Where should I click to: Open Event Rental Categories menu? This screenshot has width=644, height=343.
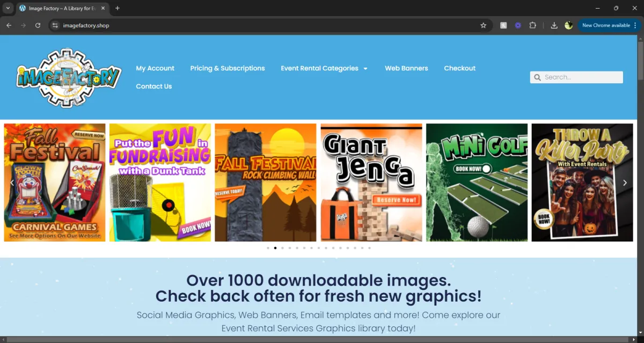point(319,68)
